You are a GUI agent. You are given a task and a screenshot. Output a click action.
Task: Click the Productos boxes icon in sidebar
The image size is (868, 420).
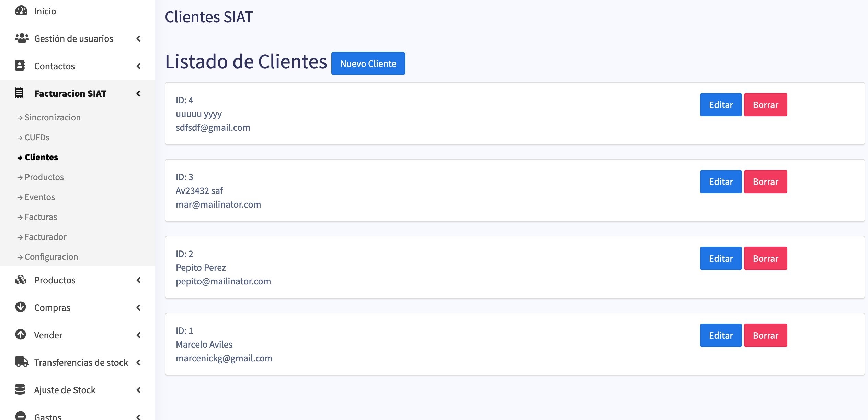[21, 280]
